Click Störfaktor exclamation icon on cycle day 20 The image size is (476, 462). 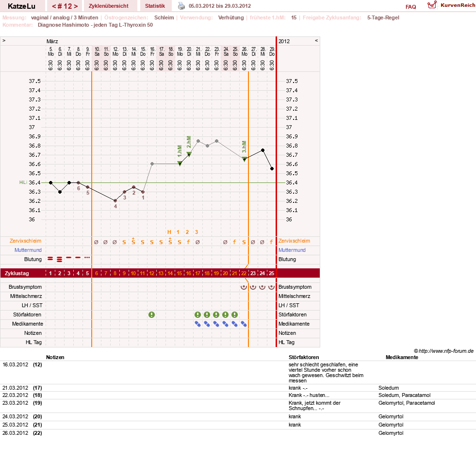[225, 315]
